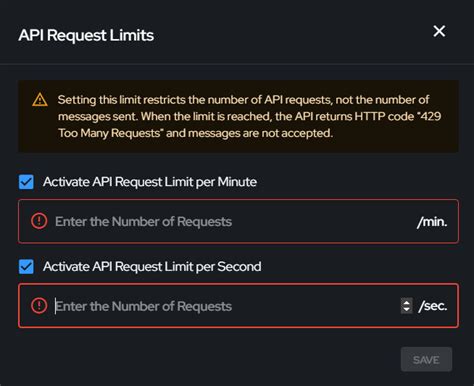The image size is (474, 386).
Task: Click the red error icon in per-second field
Action: click(x=39, y=306)
